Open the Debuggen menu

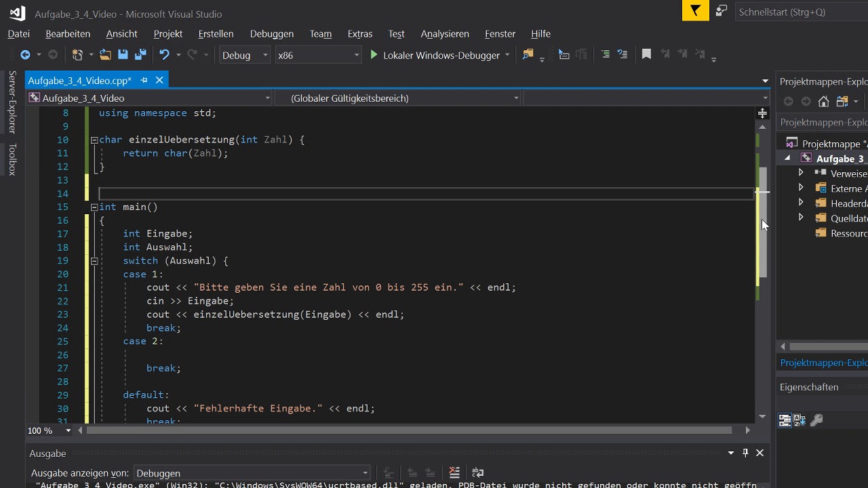coord(272,33)
